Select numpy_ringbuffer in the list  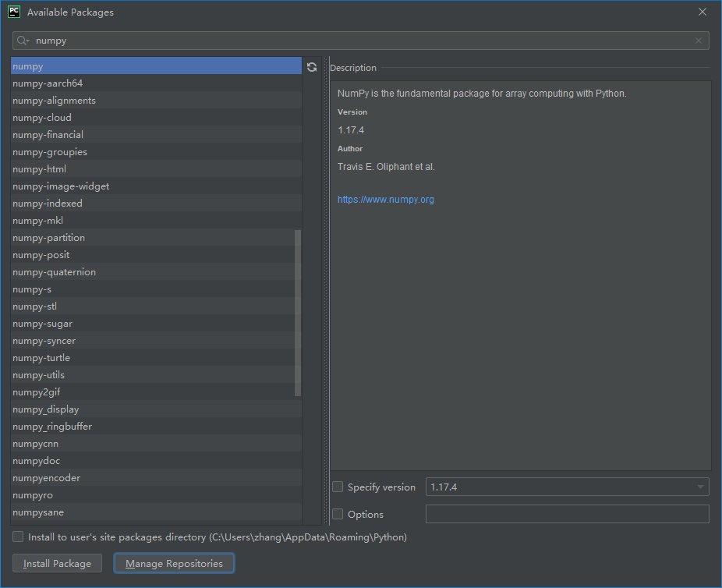156,427
